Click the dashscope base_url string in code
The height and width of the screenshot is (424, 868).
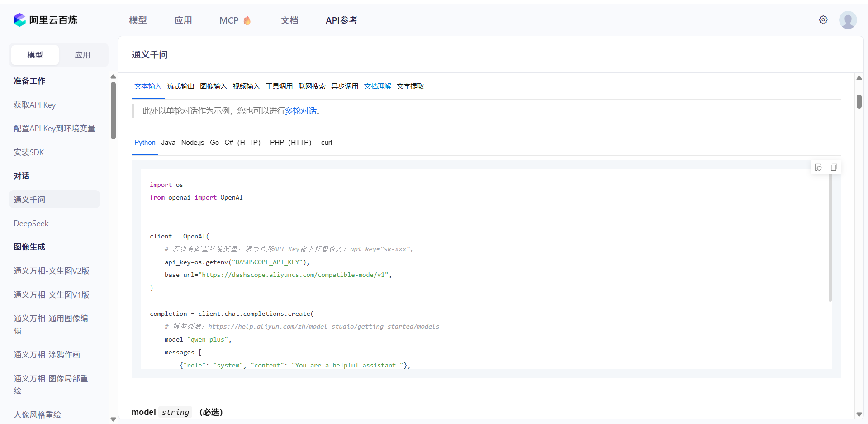pyautogui.click(x=294, y=275)
